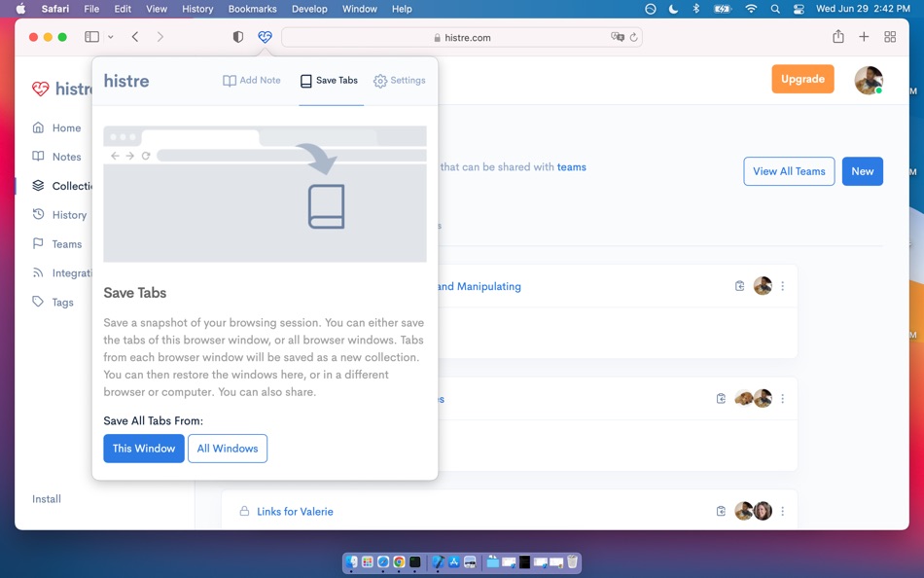Click View All Teams button

(x=789, y=171)
